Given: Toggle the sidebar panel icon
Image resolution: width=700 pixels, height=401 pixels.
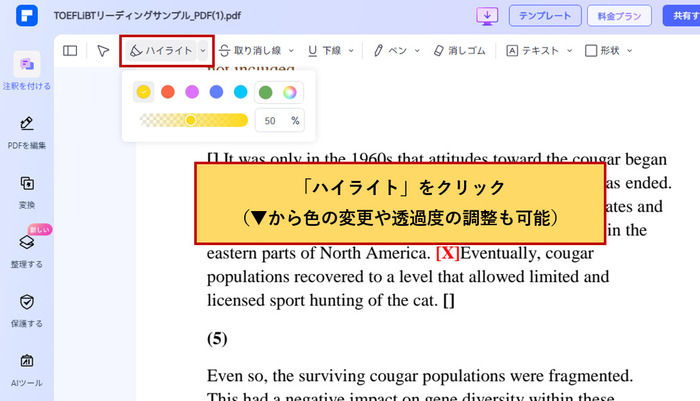Looking at the screenshot, I should click(70, 50).
